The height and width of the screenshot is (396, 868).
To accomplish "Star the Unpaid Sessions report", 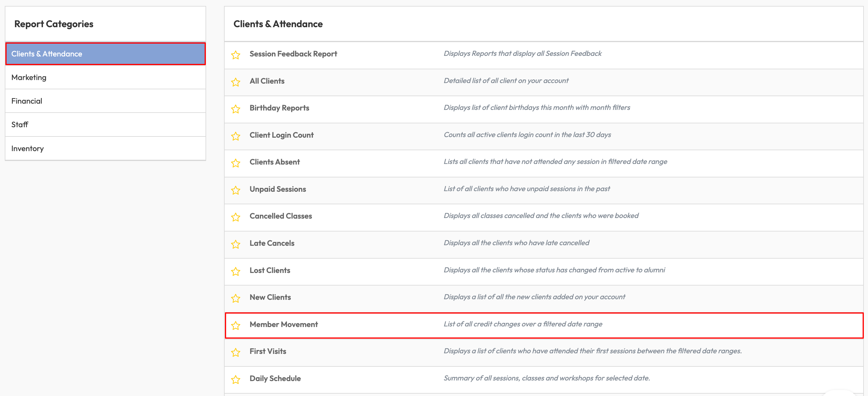I will coord(236,190).
